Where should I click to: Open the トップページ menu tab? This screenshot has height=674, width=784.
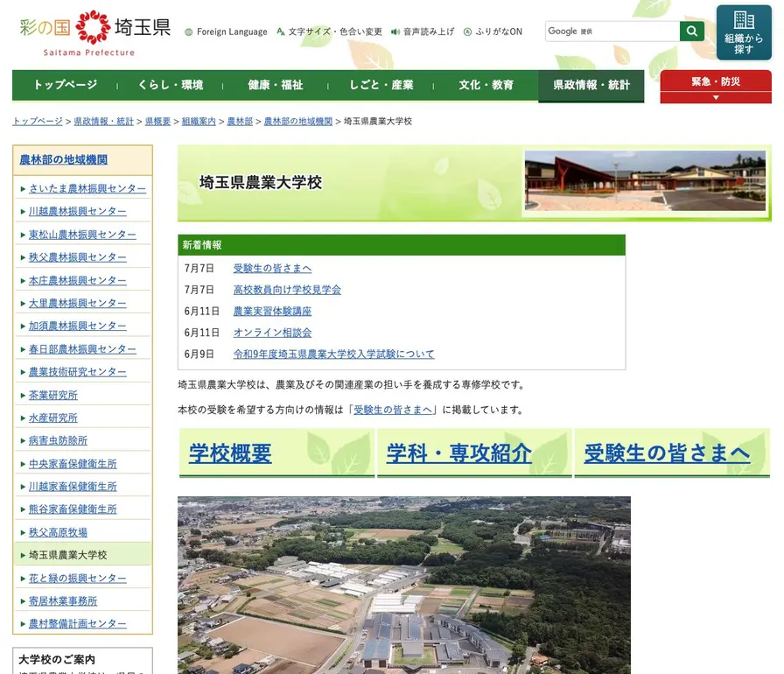tap(65, 85)
